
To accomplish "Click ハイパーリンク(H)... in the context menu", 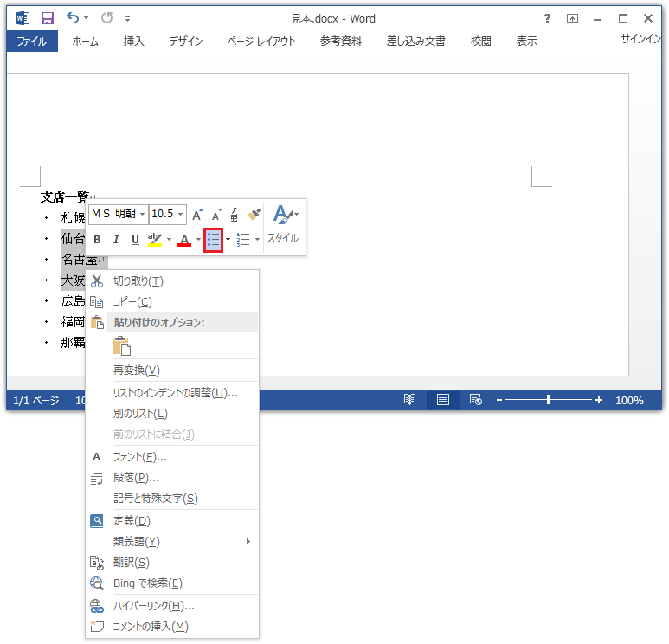I will click(x=153, y=606).
